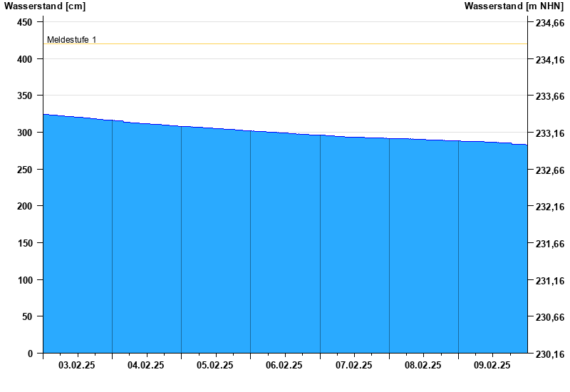Screen dimensions: 570x392
Task: Click the 234,16 right axis value
Action: pyautogui.click(x=550, y=60)
